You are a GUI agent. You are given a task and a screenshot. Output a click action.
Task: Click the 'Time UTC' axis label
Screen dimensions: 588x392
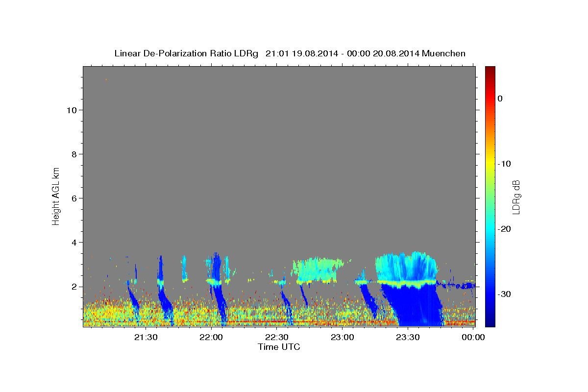(x=279, y=347)
